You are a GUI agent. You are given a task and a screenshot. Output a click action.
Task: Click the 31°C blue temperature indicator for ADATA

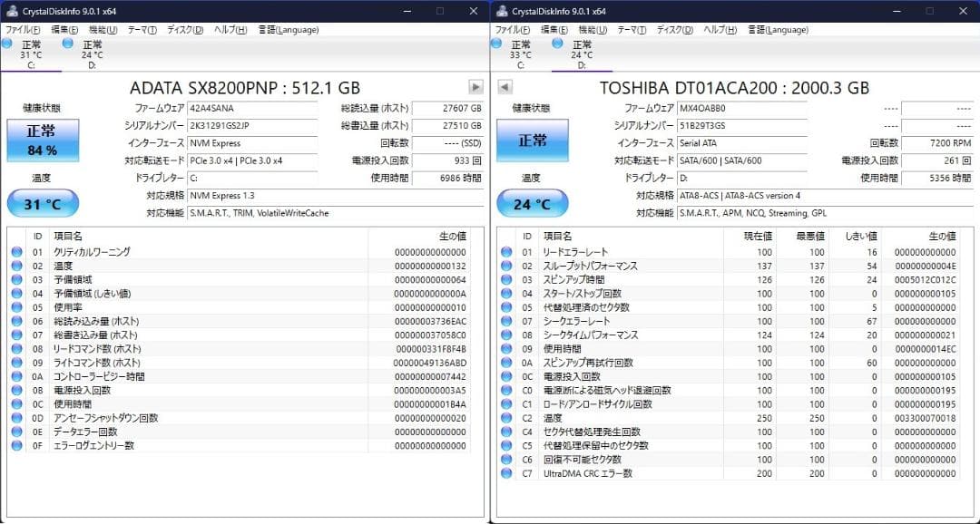(43, 203)
